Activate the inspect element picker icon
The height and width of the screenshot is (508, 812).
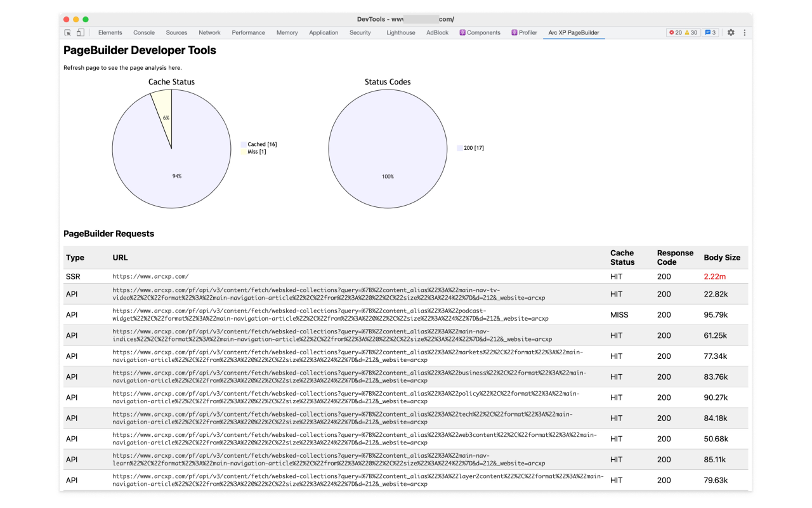(68, 32)
